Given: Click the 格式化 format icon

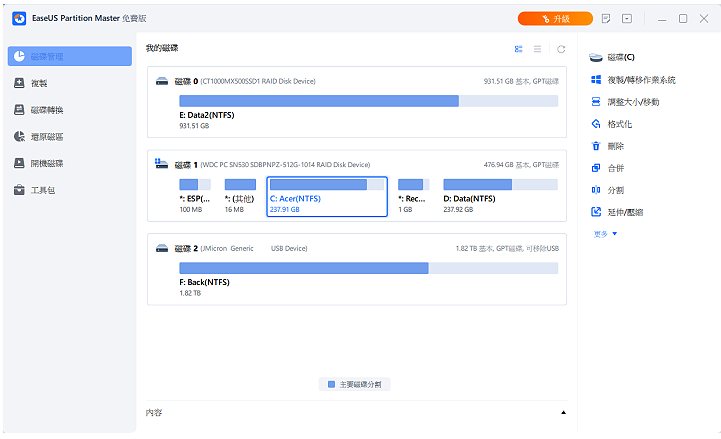Looking at the screenshot, I should tap(596, 124).
